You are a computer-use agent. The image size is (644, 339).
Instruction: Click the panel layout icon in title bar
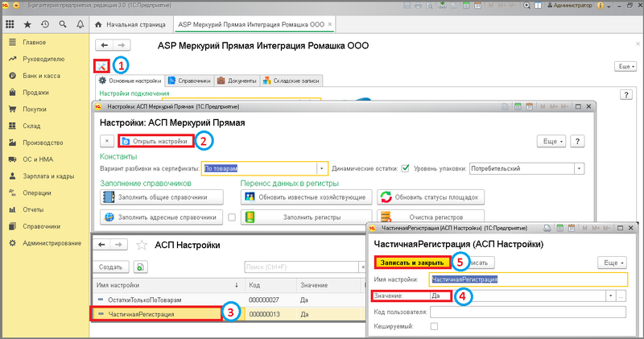pos(538,6)
